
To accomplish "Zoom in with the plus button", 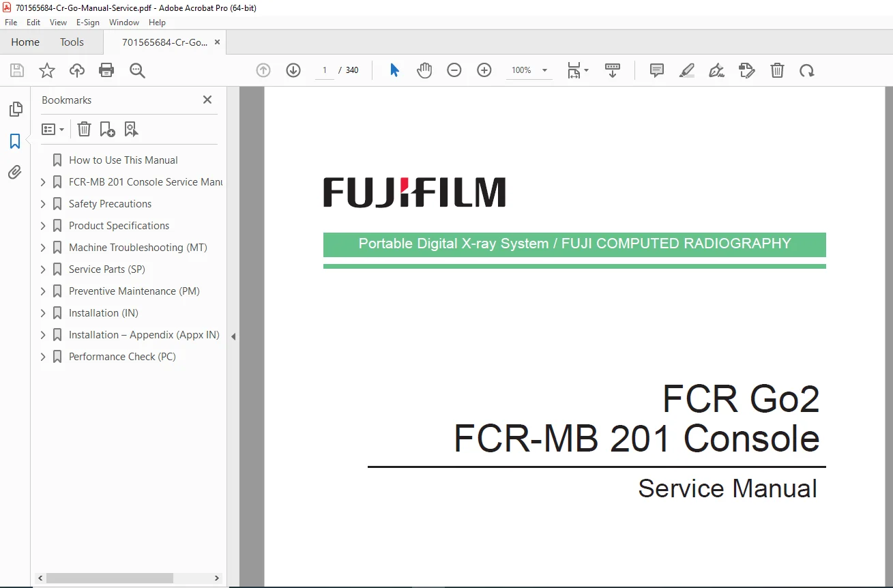I will click(x=484, y=70).
